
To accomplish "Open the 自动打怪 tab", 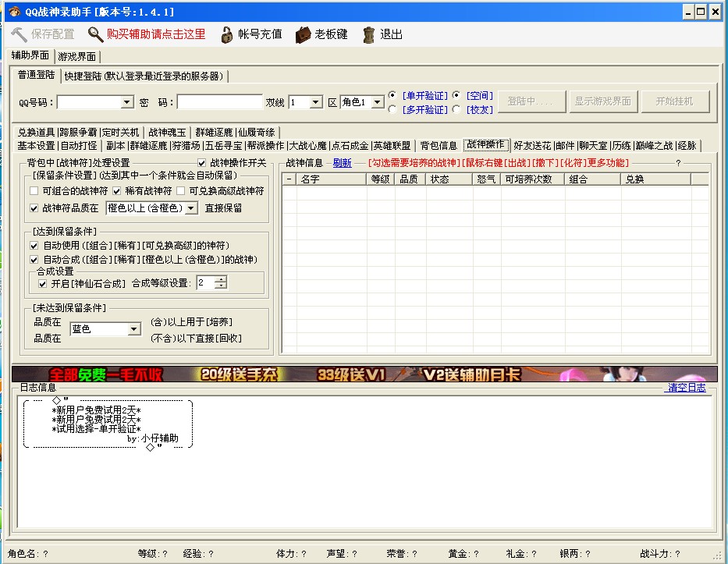I will pyautogui.click(x=80, y=146).
